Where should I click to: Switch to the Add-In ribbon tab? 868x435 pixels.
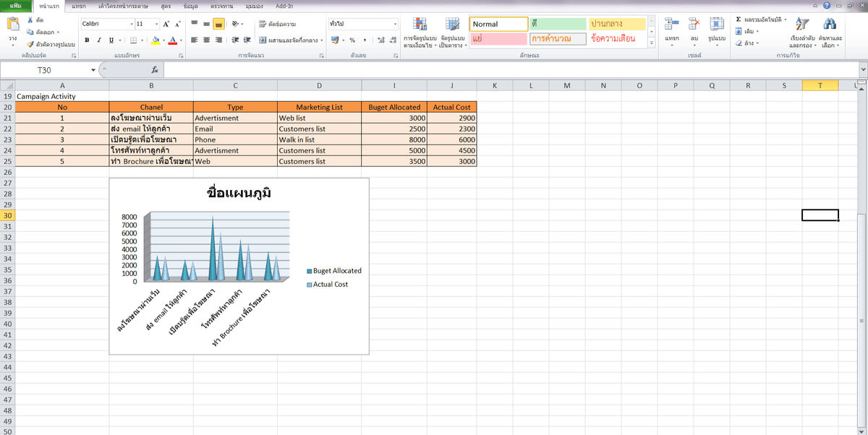click(x=284, y=6)
